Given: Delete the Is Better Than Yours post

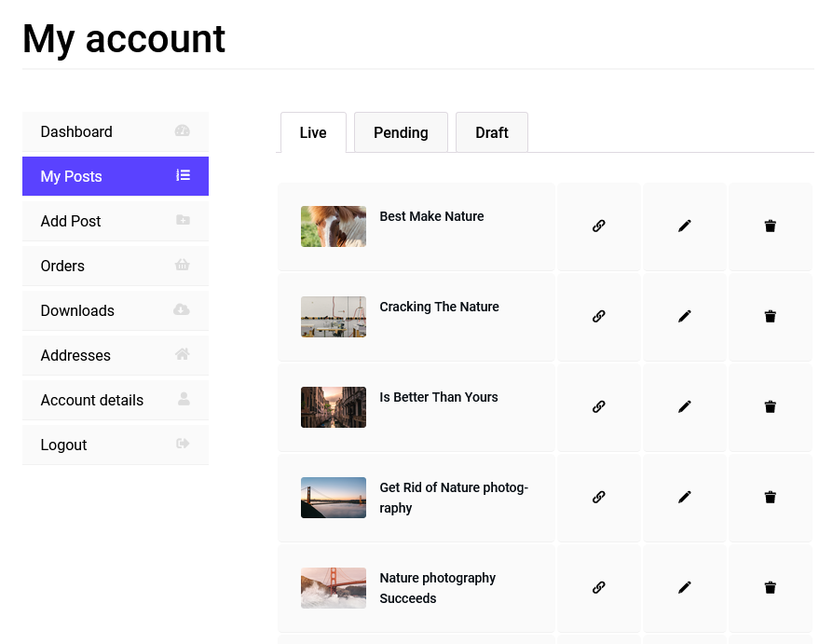Looking at the screenshot, I should [770, 406].
